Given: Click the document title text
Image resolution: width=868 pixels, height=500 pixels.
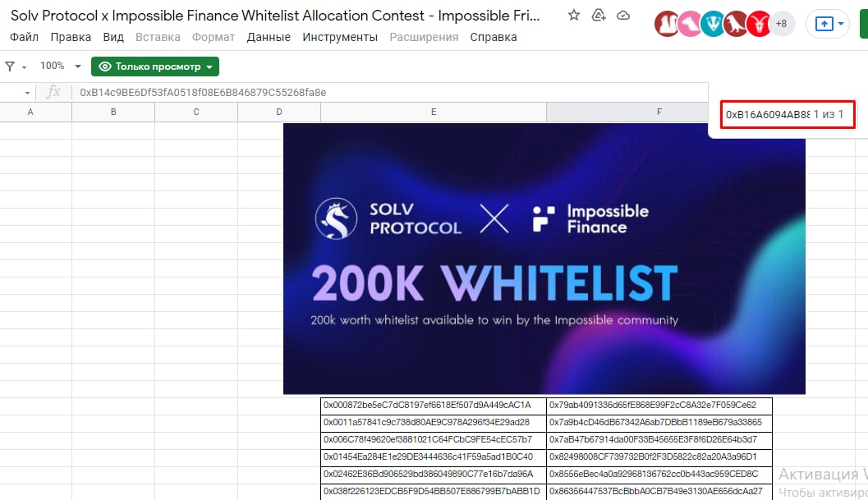Looking at the screenshot, I should [275, 16].
